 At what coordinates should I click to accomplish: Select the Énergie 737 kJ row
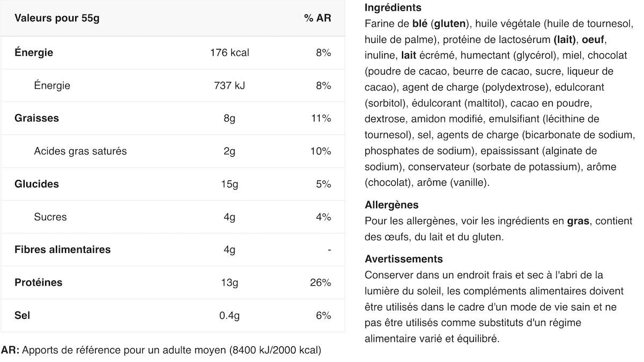pyautogui.click(x=173, y=85)
